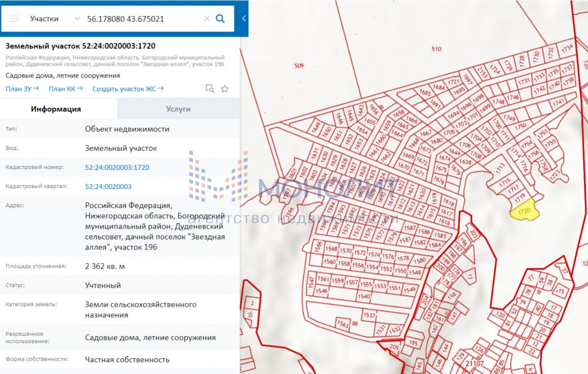Open cadastral number 52:24:0020003:1720 link
The height and width of the screenshot is (374, 588).
pos(117,167)
